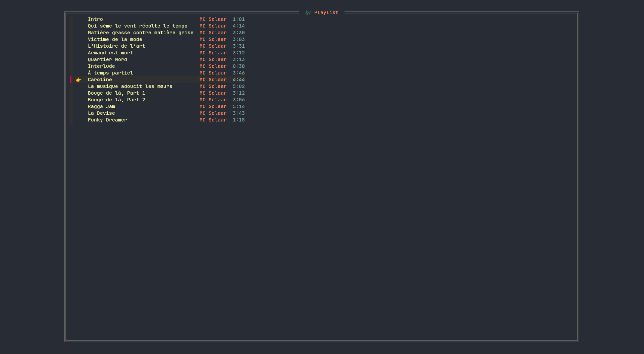644x354 pixels.
Task: Pick the Armand est mort track
Action: tap(110, 53)
